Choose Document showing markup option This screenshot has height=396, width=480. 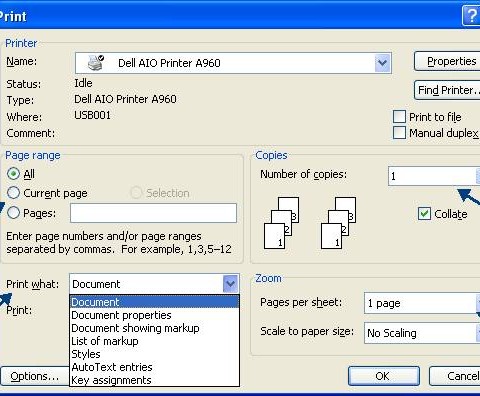154,328
